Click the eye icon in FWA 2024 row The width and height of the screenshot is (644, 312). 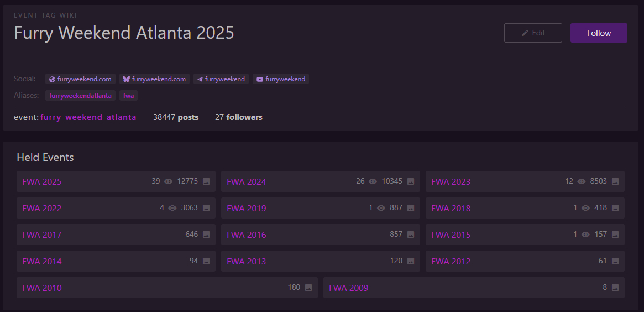373,181
